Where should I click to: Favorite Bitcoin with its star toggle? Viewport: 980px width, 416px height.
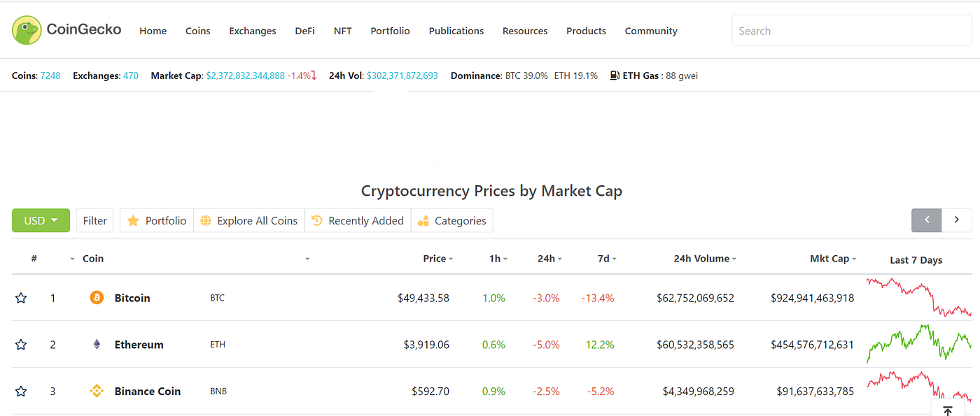(21, 298)
